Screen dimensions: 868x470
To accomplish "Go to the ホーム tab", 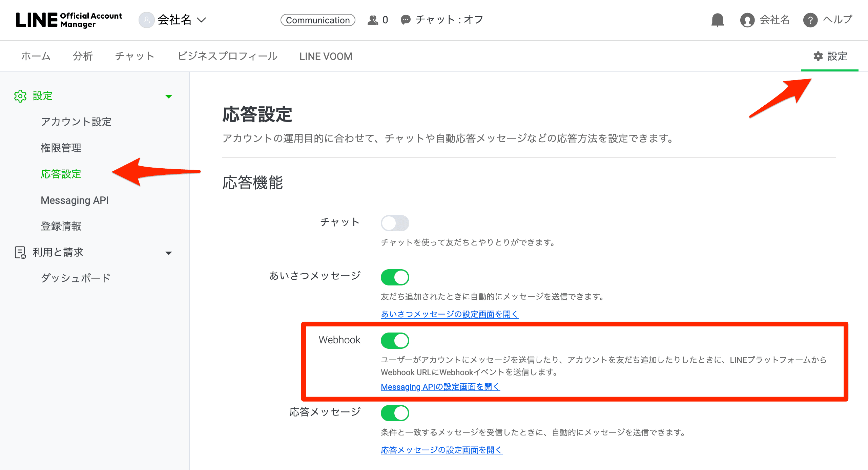I will (x=36, y=56).
